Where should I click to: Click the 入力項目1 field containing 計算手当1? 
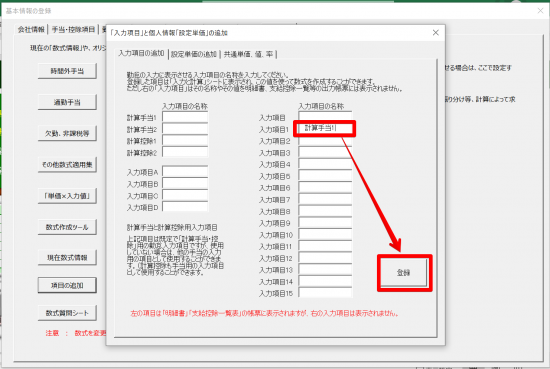pyautogui.click(x=325, y=128)
